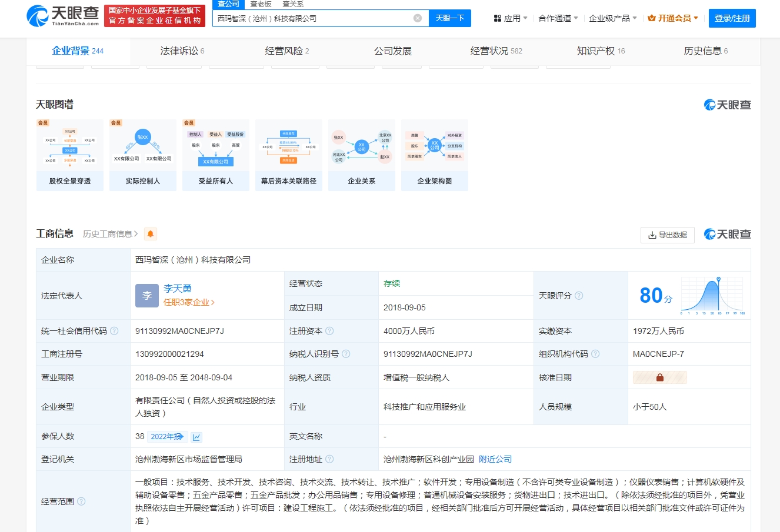Click the bell alert icon beside 历史工商信息
The width and height of the screenshot is (780, 532).
point(151,234)
